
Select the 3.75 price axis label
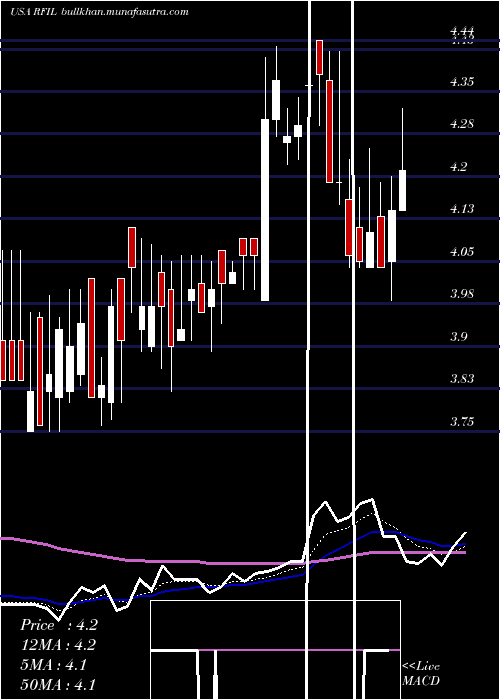(x=462, y=421)
